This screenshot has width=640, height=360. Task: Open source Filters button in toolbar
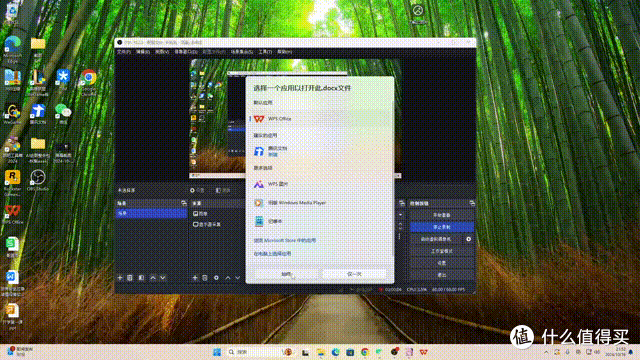pyautogui.click(x=223, y=190)
